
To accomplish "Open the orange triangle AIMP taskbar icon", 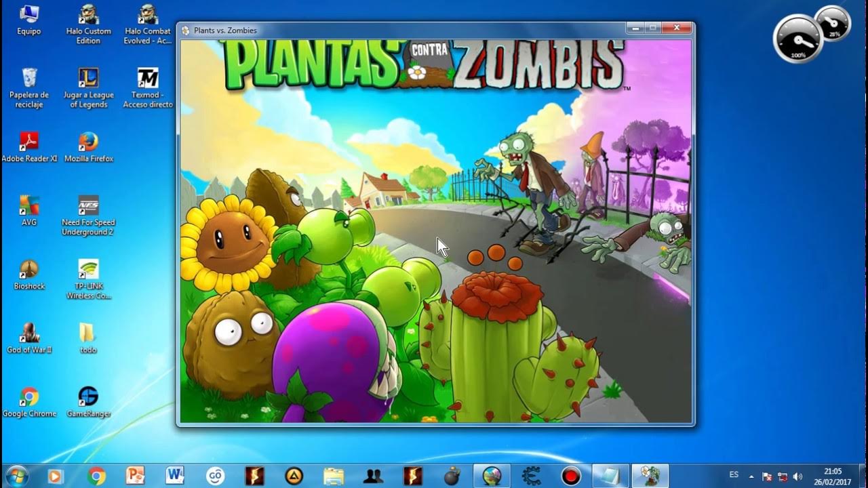I will pos(294,476).
